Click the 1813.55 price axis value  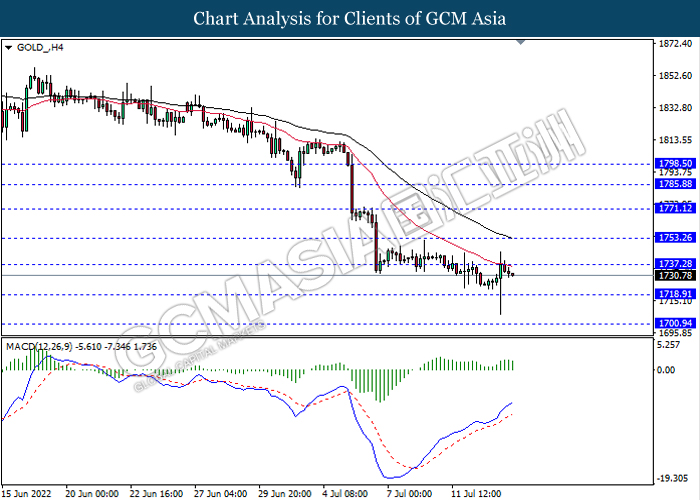(675, 140)
